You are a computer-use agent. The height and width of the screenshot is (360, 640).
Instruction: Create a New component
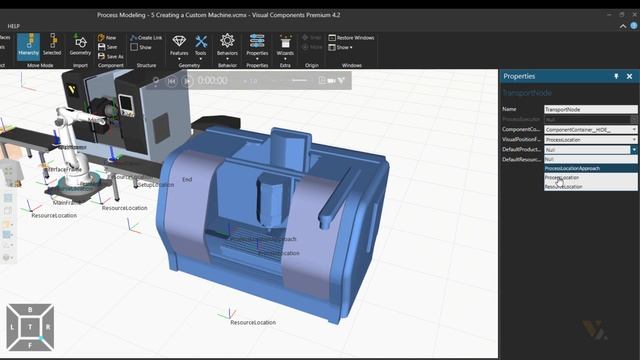pyautogui.click(x=107, y=38)
